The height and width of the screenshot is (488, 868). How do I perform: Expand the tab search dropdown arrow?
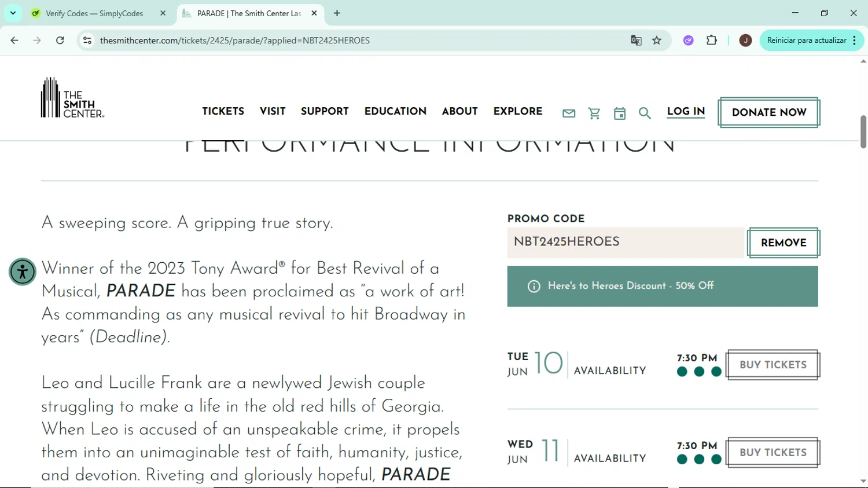[x=13, y=13]
